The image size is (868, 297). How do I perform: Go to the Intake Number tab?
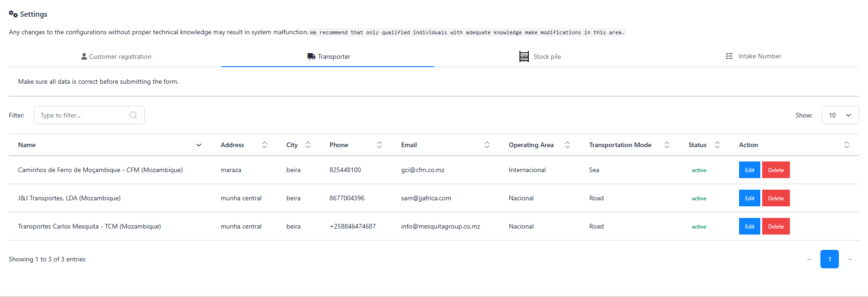pos(753,56)
